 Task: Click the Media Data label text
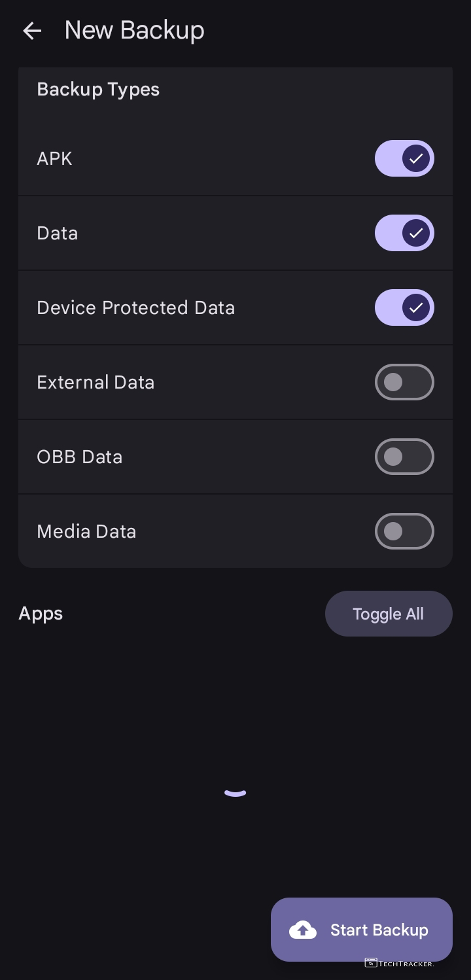[x=86, y=532]
